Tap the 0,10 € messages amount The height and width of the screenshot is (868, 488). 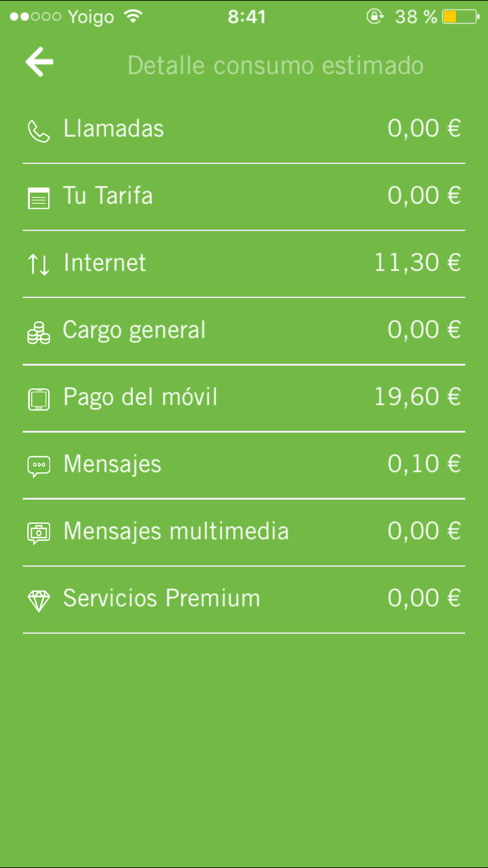click(x=424, y=464)
